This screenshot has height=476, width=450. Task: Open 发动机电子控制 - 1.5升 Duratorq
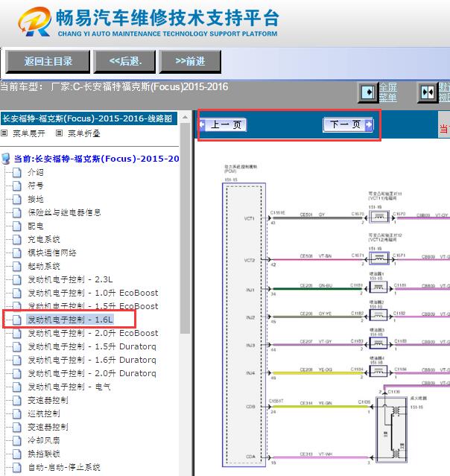point(92,346)
